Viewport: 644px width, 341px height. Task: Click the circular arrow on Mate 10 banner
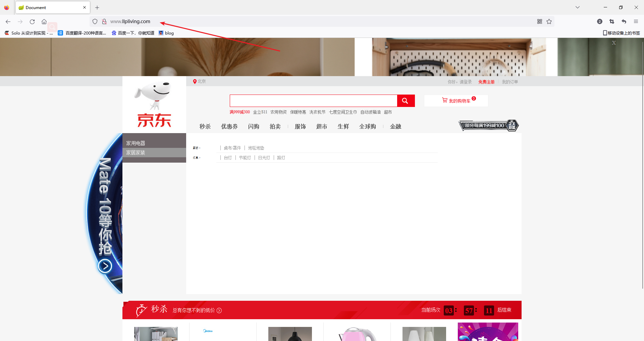105,266
